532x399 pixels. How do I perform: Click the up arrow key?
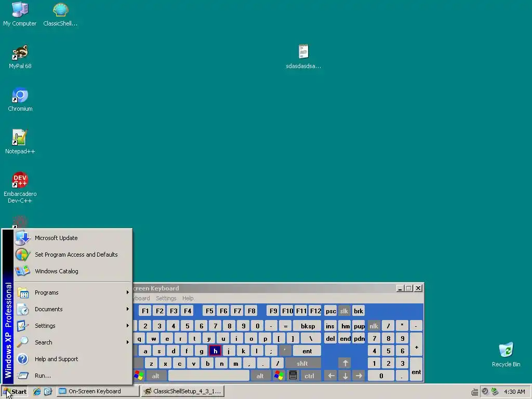point(345,363)
